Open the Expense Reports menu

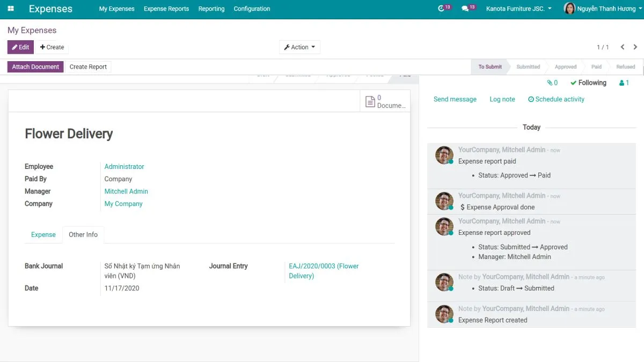coord(166,9)
